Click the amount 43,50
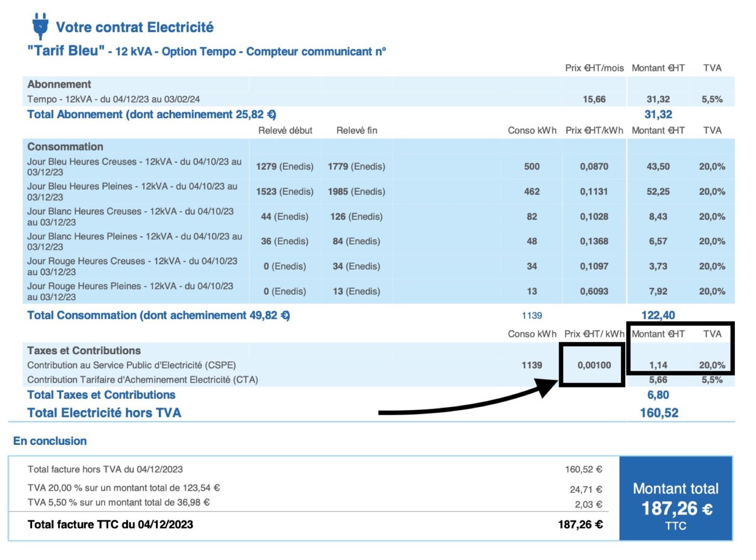 pos(658,166)
